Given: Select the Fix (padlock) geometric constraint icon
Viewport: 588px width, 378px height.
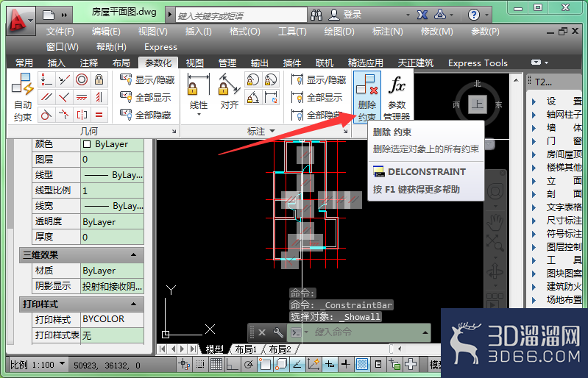Looking at the screenshot, I should point(99,79).
